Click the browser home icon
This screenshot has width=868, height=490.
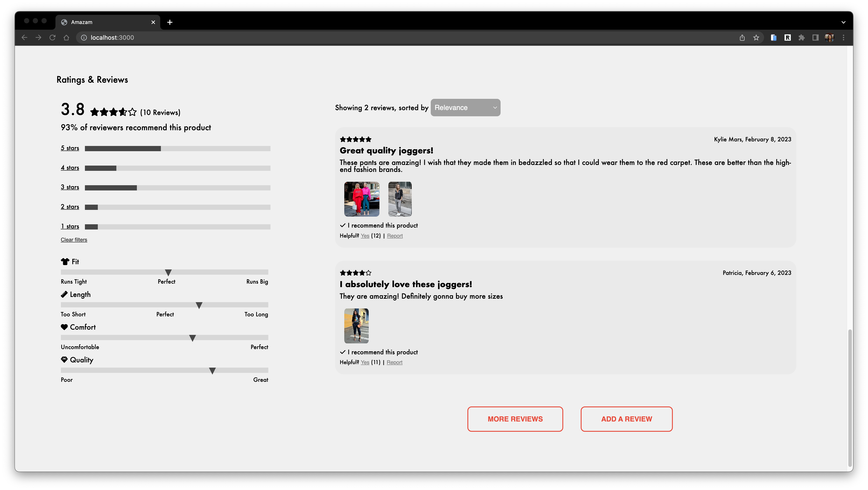point(66,37)
